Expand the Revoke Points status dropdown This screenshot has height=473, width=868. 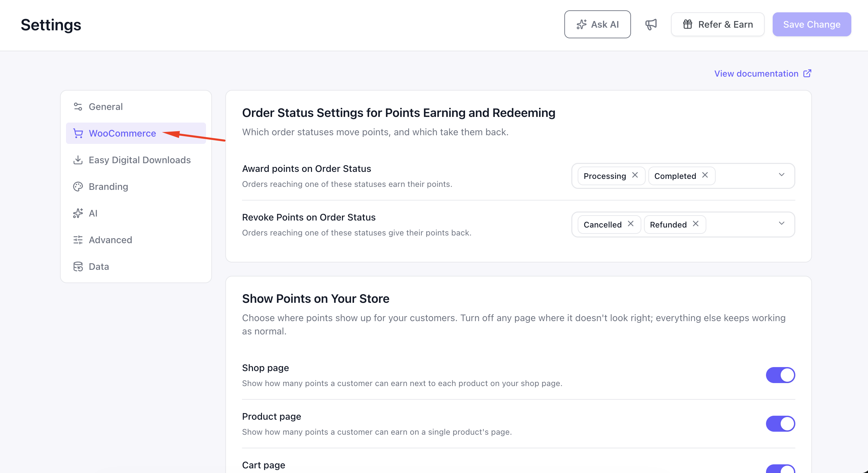tap(782, 224)
